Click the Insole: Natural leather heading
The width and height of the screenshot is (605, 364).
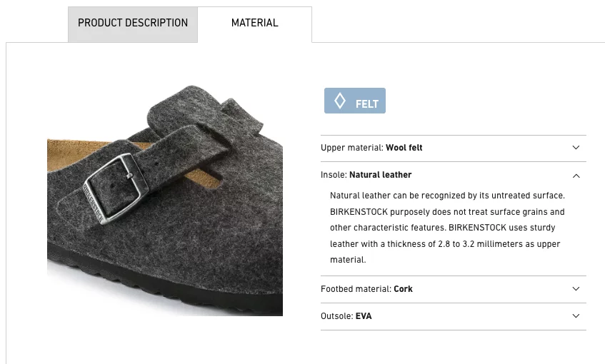[x=366, y=175]
